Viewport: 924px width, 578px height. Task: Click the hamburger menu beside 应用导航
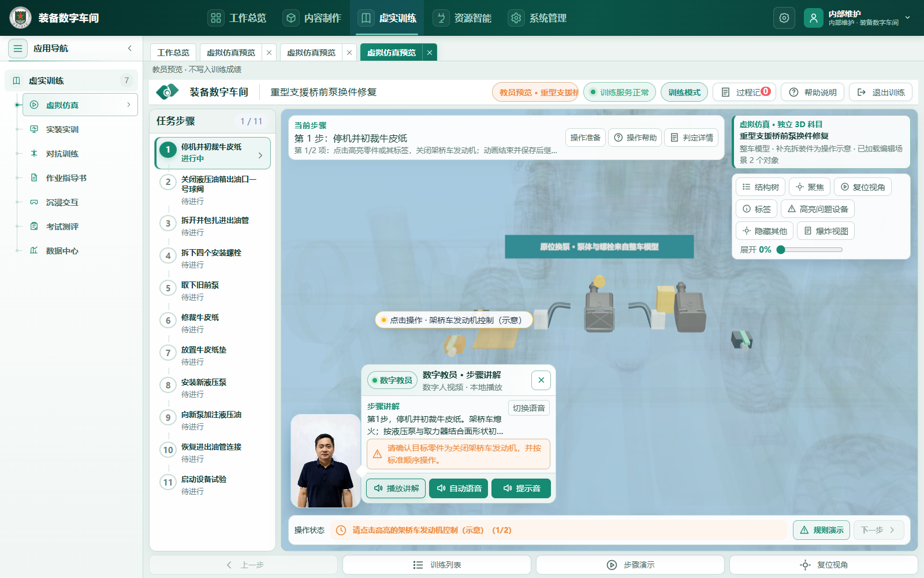(x=18, y=49)
